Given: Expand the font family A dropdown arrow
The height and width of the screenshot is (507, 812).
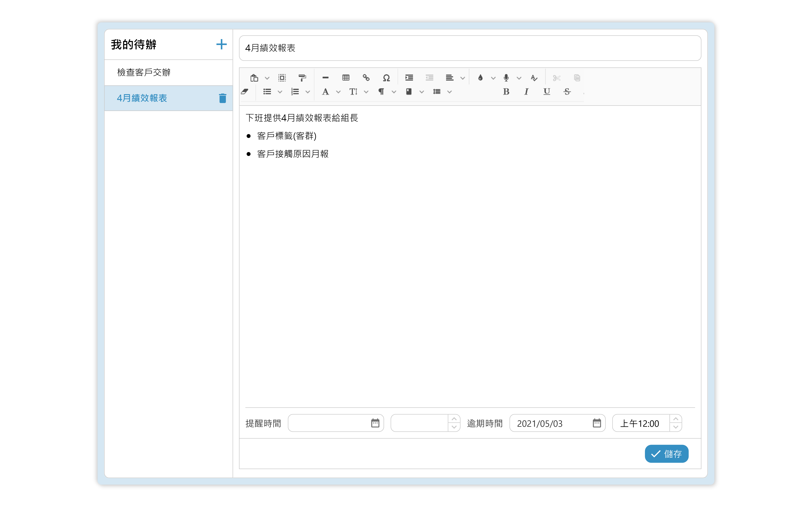Looking at the screenshot, I should tap(338, 92).
